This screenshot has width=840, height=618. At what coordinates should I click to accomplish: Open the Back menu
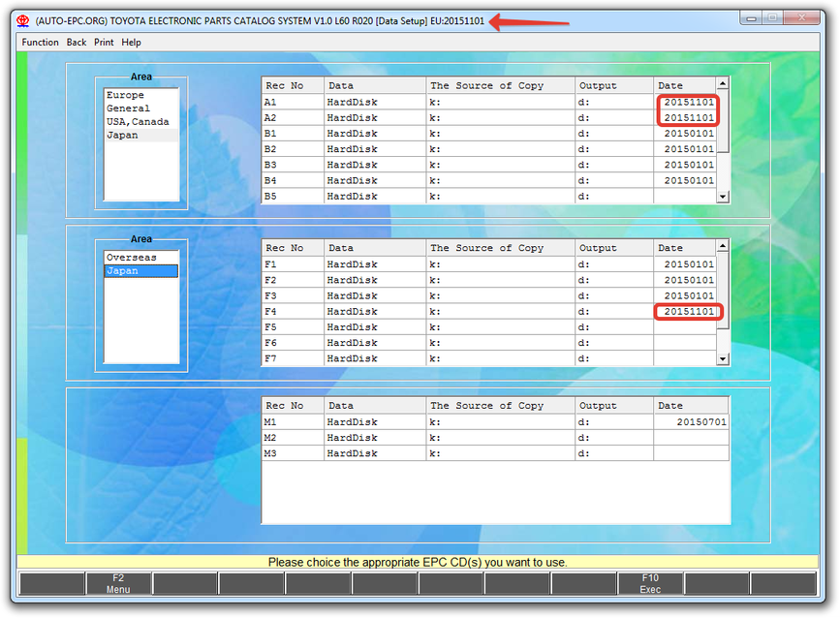[x=77, y=43]
